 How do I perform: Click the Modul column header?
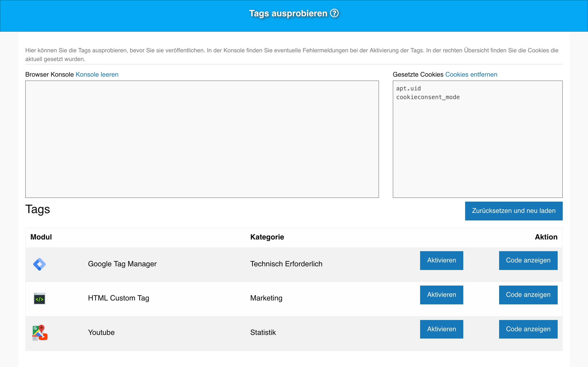coord(41,237)
